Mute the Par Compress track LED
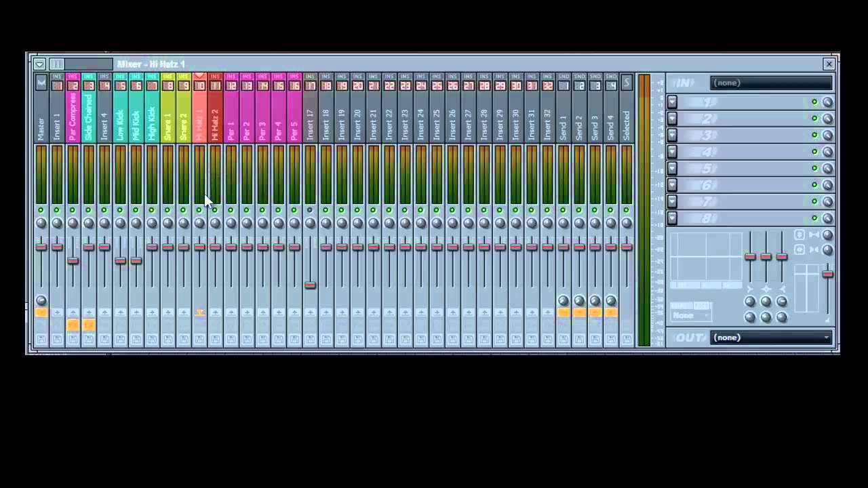 pos(73,210)
